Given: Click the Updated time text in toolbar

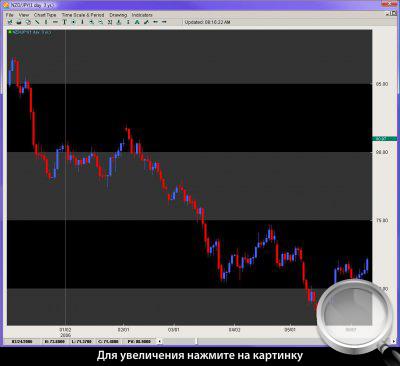Looking at the screenshot, I should point(207,22).
